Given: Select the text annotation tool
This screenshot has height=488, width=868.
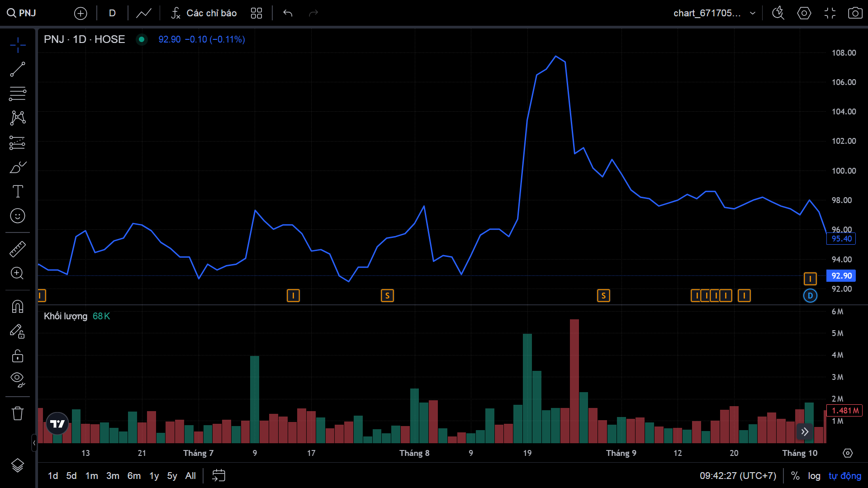Looking at the screenshot, I should [x=18, y=191].
